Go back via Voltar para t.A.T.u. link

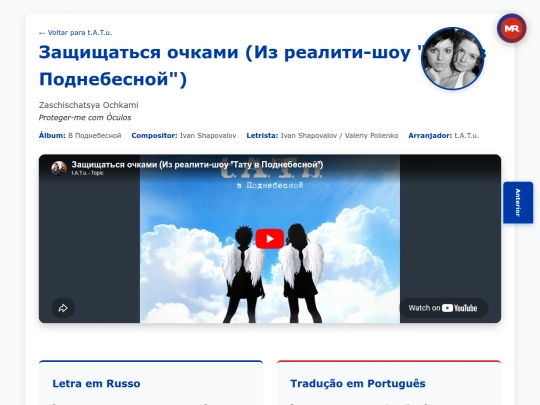[x=75, y=33]
